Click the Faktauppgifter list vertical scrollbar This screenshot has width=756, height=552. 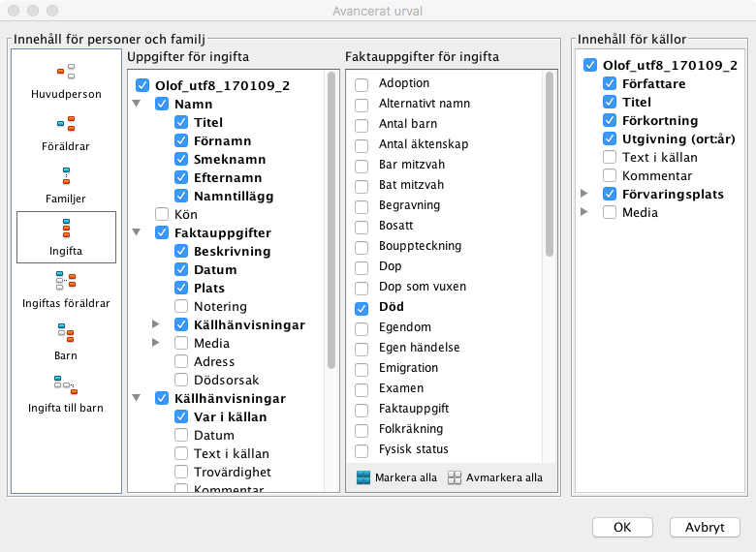click(549, 165)
